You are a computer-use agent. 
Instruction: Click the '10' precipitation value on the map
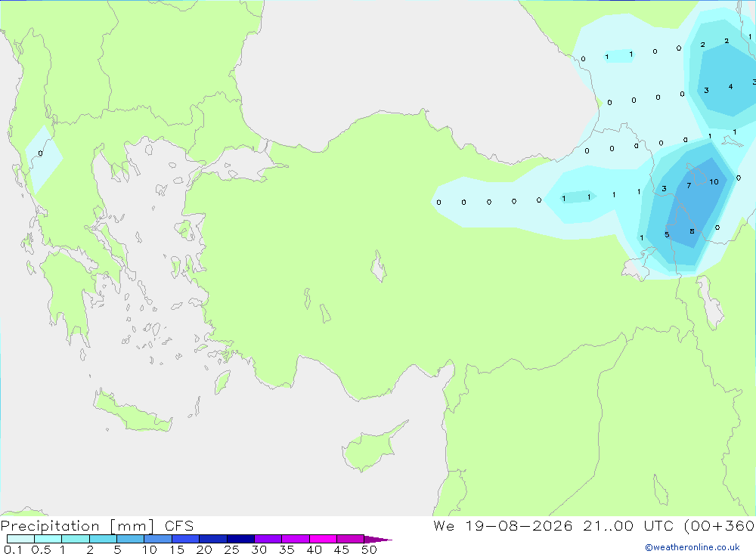(x=714, y=182)
